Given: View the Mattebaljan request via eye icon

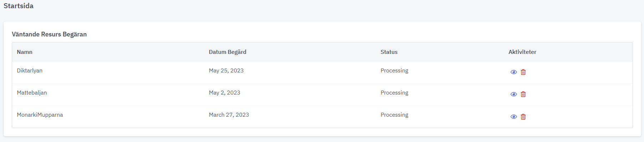Looking at the screenshot, I should (513, 94).
